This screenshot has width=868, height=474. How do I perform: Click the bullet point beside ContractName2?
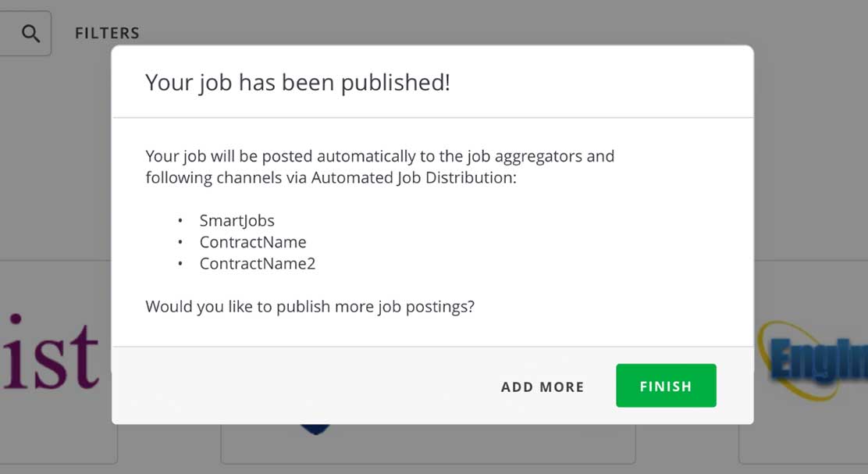[180, 265]
